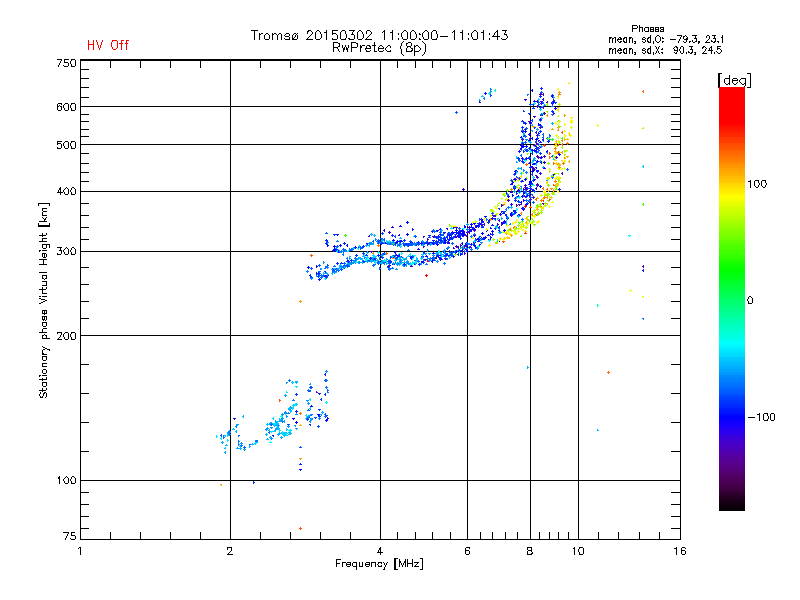Click the colorbar's green zero-degree region
Viewport: 800px width, 600px height.
732,299
